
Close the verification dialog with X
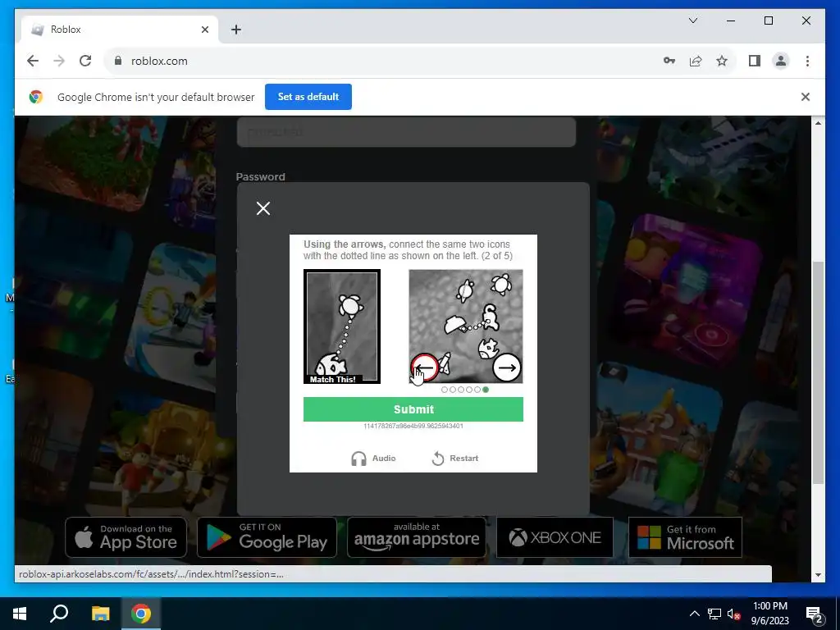pos(263,208)
